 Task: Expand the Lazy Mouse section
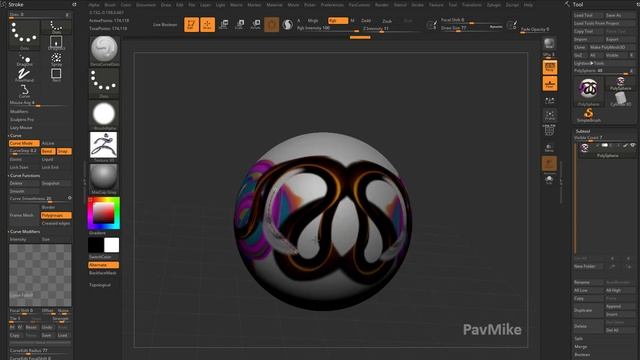click(x=21, y=128)
